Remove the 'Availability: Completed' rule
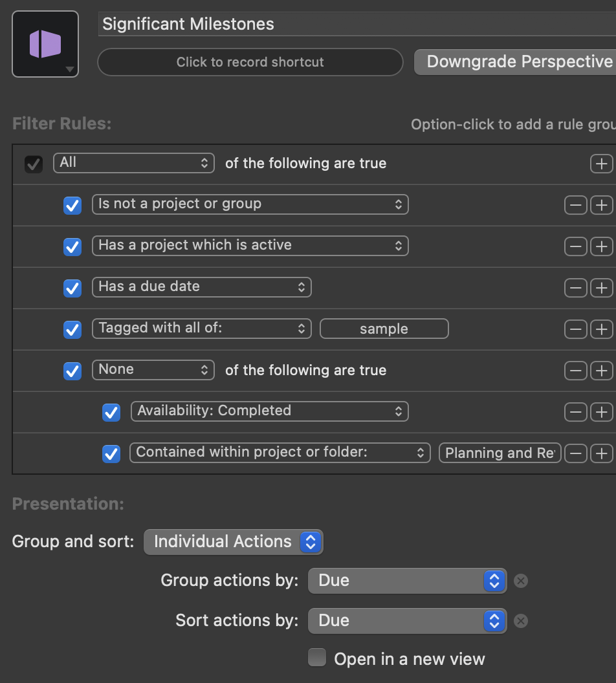Screen dimensions: 616x683 tap(575, 412)
